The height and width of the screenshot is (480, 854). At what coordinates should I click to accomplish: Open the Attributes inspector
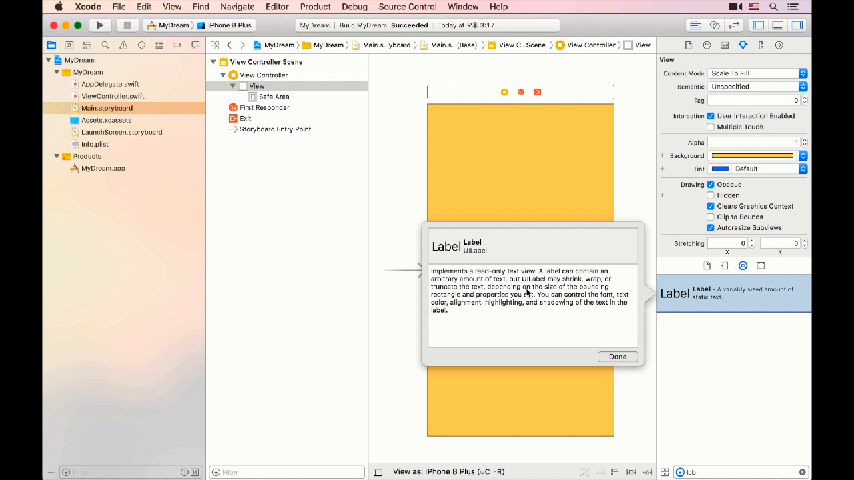[743, 45]
